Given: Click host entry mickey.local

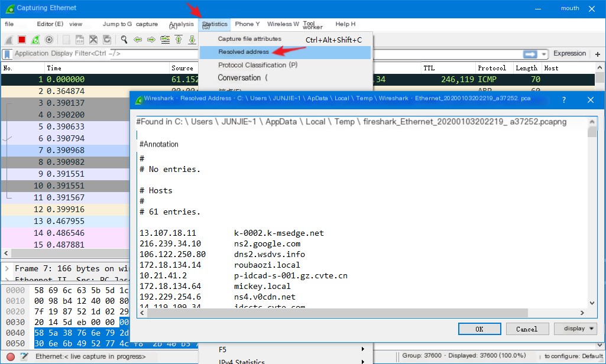Looking at the screenshot, I should (x=262, y=287).
